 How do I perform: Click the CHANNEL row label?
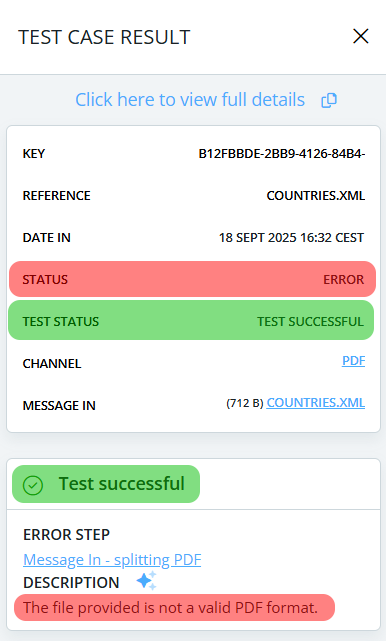click(52, 364)
